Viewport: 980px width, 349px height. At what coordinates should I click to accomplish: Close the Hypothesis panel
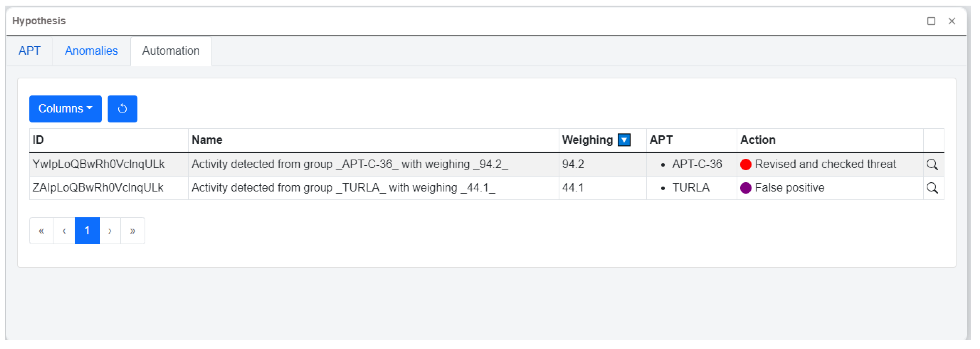(951, 21)
